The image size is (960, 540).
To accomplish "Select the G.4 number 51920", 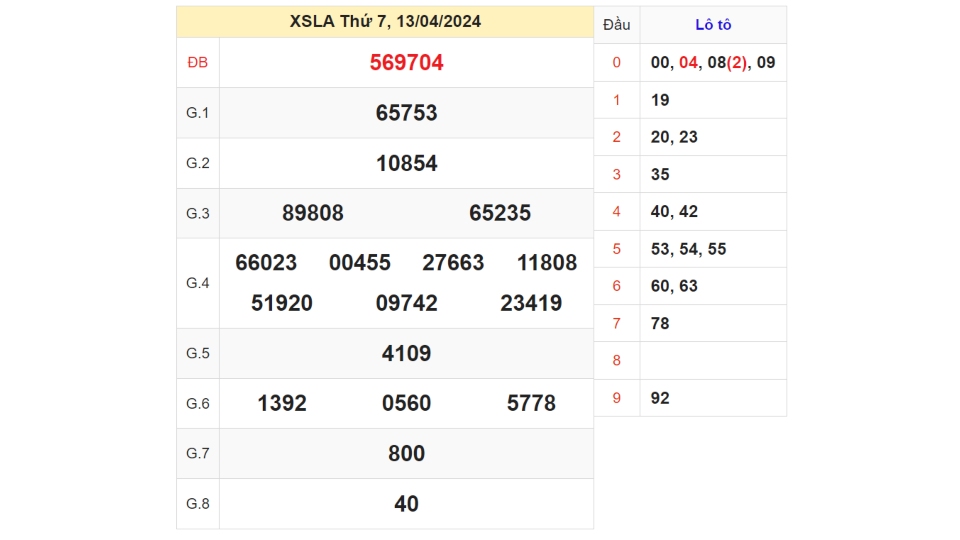I will click(x=282, y=303).
